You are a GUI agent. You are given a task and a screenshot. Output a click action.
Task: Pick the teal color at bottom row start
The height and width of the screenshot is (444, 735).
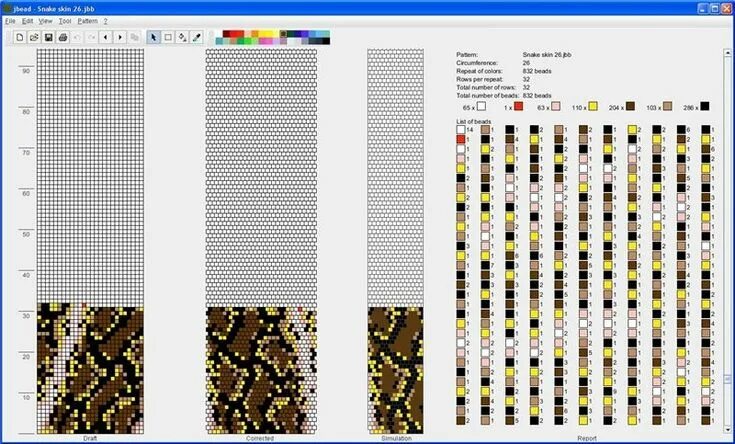219,41
